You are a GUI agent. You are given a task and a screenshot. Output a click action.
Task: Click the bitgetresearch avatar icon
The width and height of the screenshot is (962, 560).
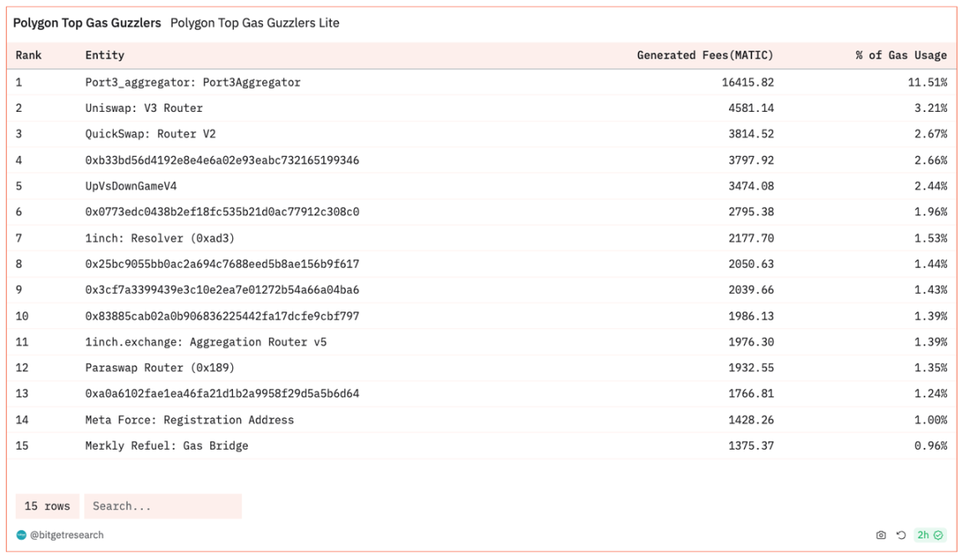pyautogui.click(x=22, y=535)
